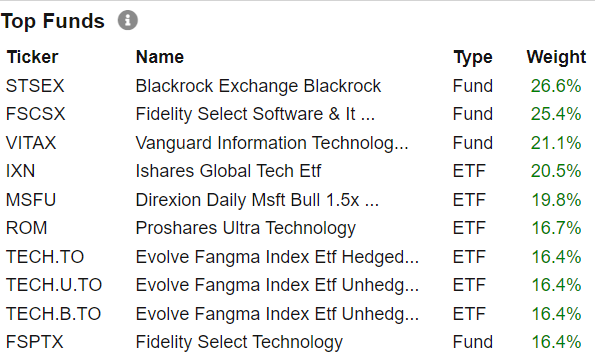This screenshot has height=361, width=595.
Task: Sort by the Weight column header
Action: click(556, 57)
